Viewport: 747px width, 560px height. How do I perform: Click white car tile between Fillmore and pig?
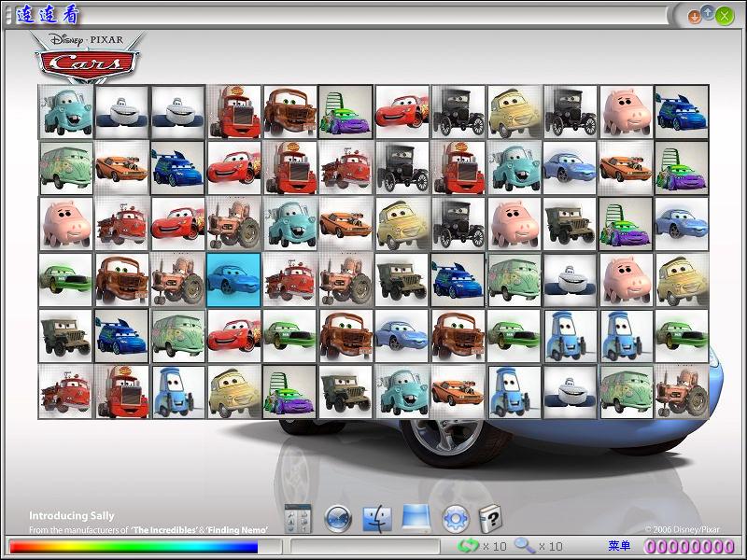[x=570, y=279]
